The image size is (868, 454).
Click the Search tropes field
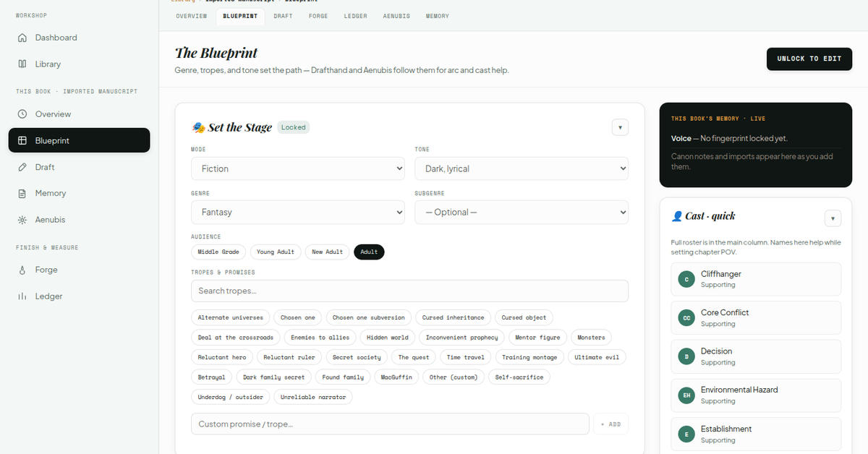[409, 291]
